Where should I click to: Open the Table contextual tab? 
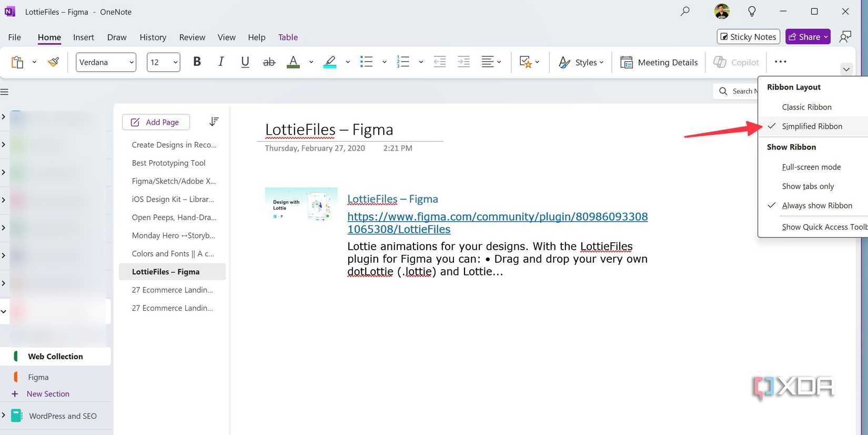pos(288,37)
